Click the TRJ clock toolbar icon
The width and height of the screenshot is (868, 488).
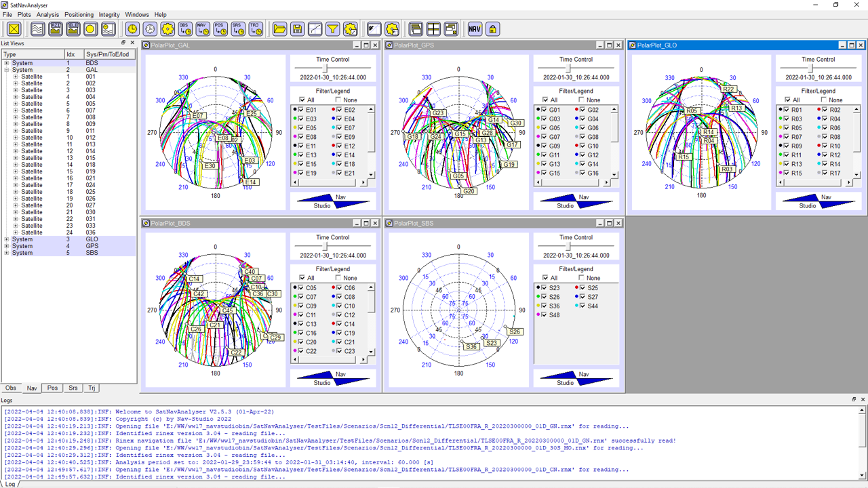[256, 28]
